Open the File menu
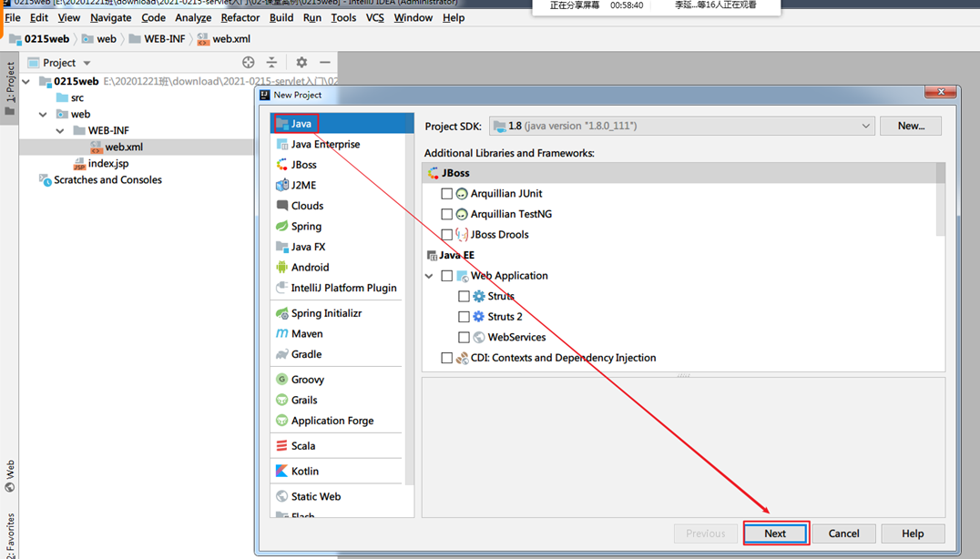 [x=13, y=17]
